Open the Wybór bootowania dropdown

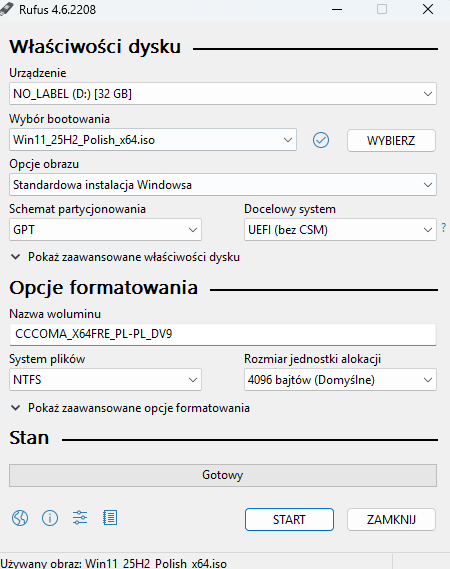[153, 140]
